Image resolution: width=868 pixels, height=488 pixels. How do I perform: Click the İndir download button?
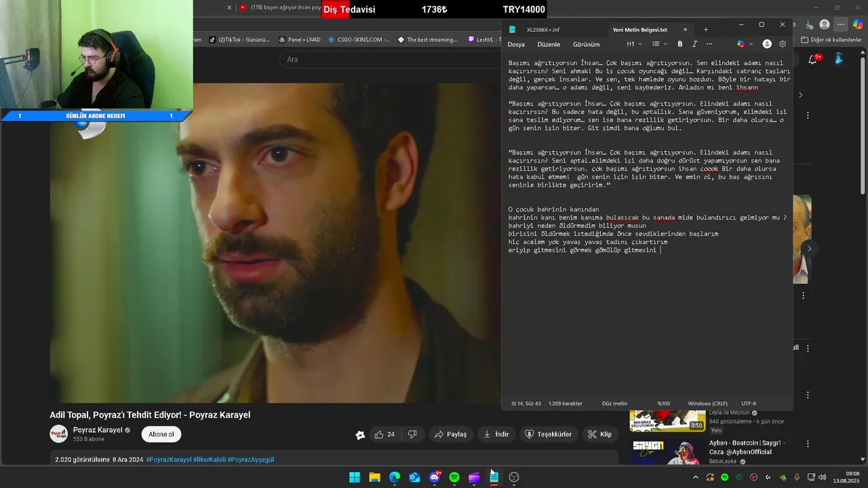click(495, 434)
